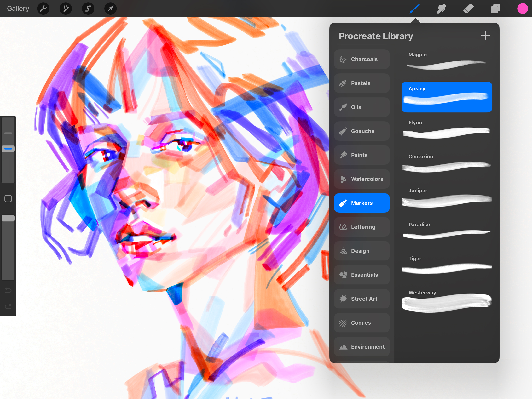This screenshot has height=399, width=532.
Task: Choose the Westerway marker brush
Action: pyautogui.click(x=447, y=302)
